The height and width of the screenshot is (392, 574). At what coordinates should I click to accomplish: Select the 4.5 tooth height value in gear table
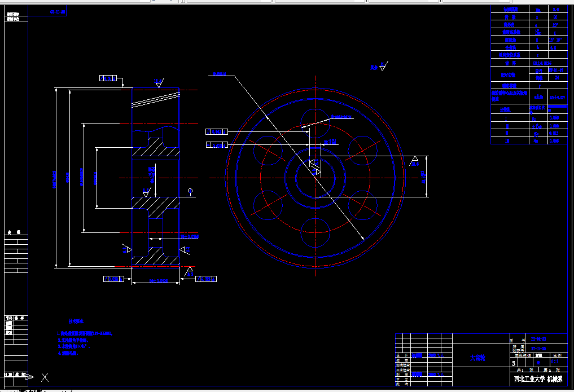click(x=553, y=47)
